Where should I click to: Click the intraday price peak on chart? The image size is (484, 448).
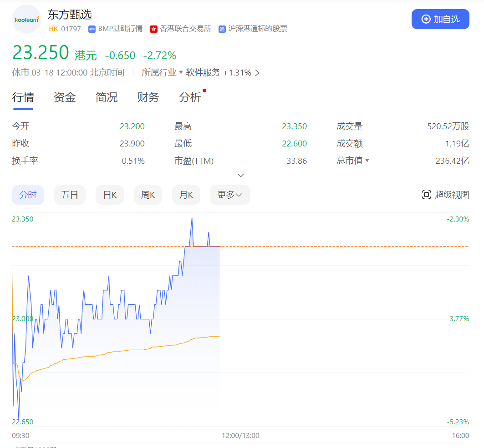tap(192, 218)
